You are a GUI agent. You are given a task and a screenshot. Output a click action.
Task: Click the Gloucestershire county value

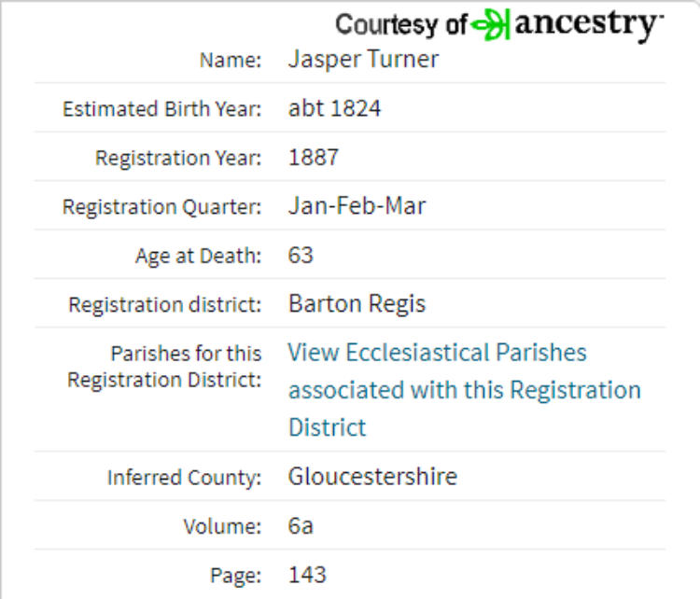[x=372, y=477]
